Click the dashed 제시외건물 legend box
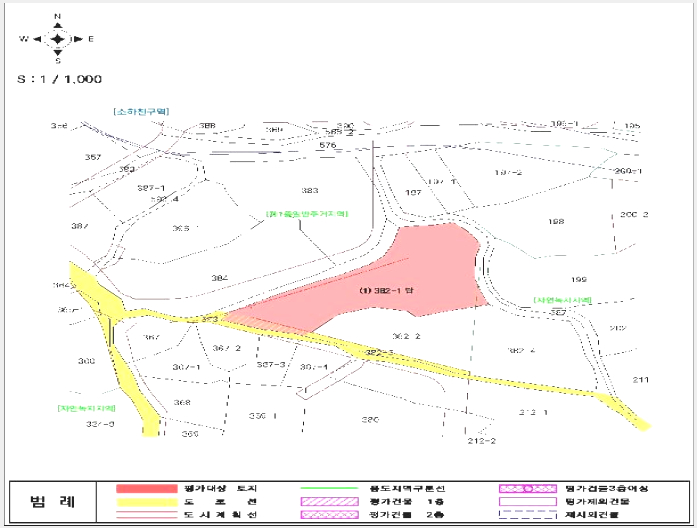697x528 pixels. [x=528, y=515]
